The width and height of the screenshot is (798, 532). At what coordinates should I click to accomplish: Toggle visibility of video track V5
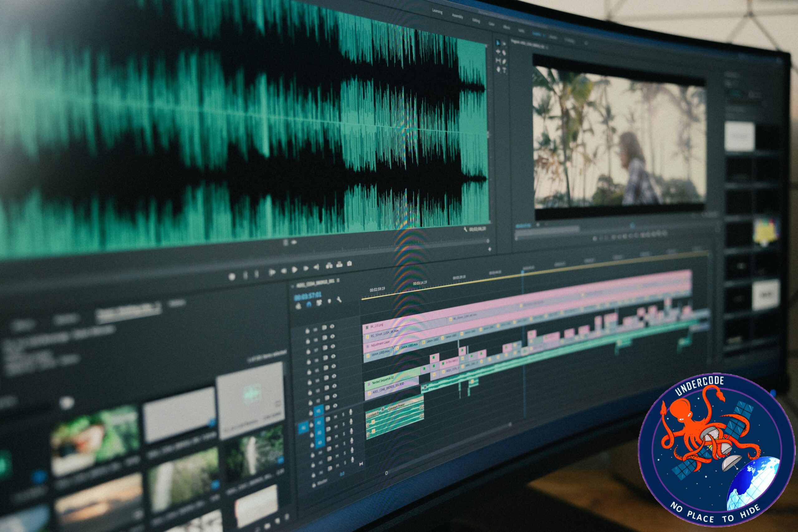pyautogui.click(x=334, y=367)
